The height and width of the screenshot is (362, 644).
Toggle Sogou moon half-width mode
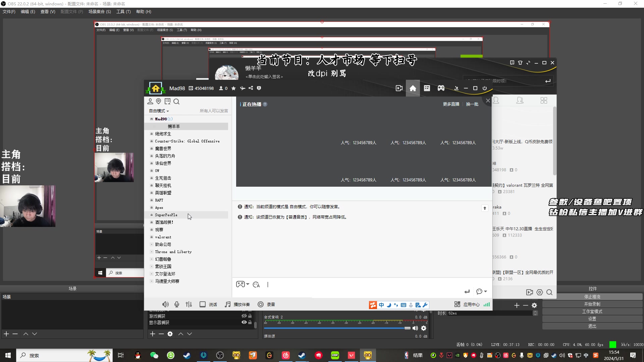[x=389, y=305]
